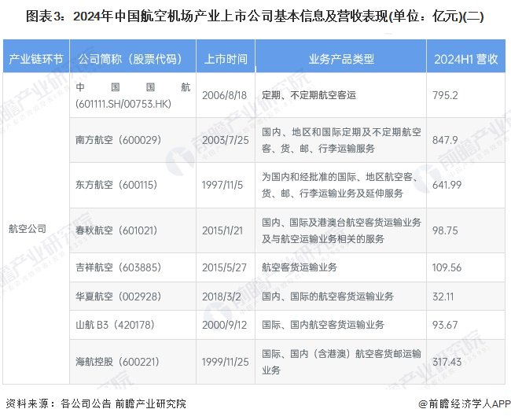Click 东方航空 business description starting 为国内和经批准
The image size is (511, 420).
point(341,185)
